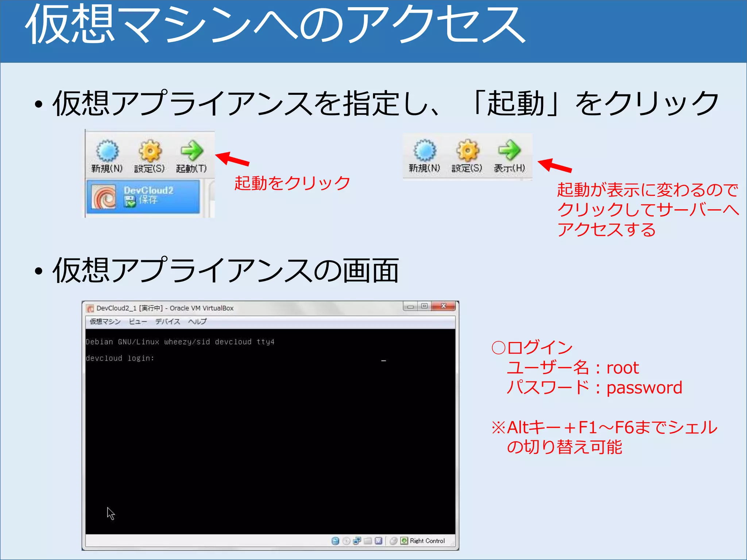Image resolution: width=747 pixels, height=560 pixels.
Task: Click the Right Control host key label
Action: point(427,541)
